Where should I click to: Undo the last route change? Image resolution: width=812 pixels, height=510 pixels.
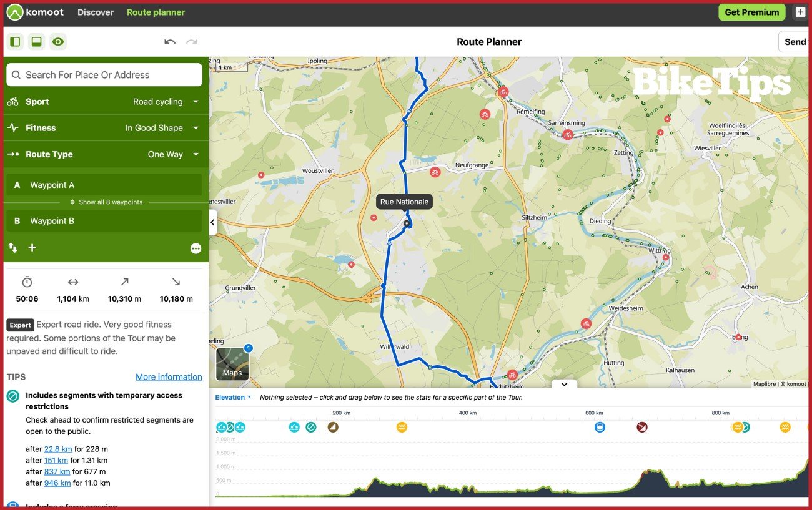(170, 42)
